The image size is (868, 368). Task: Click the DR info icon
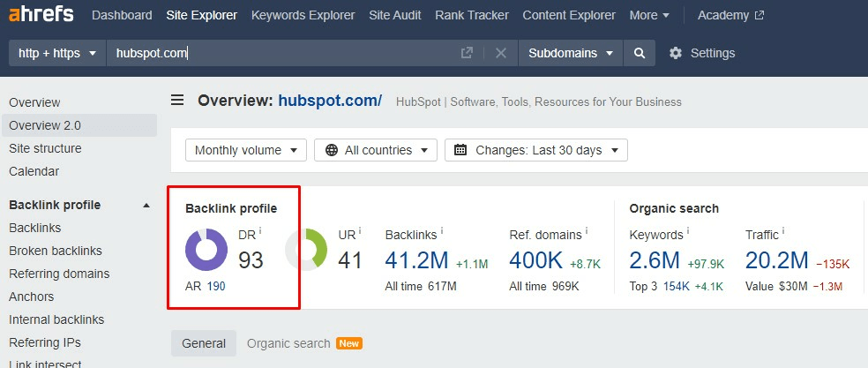[x=260, y=230]
